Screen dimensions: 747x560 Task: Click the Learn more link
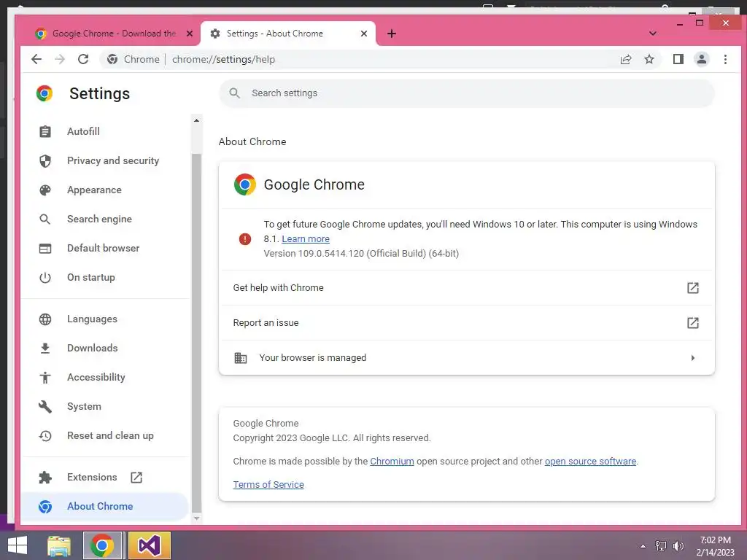[x=306, y=239]
